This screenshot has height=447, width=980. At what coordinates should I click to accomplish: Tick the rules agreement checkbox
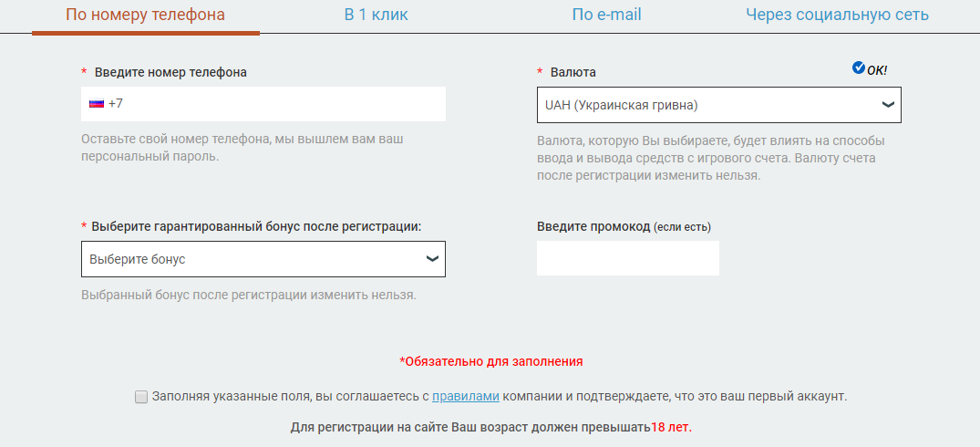click(141, 397)
